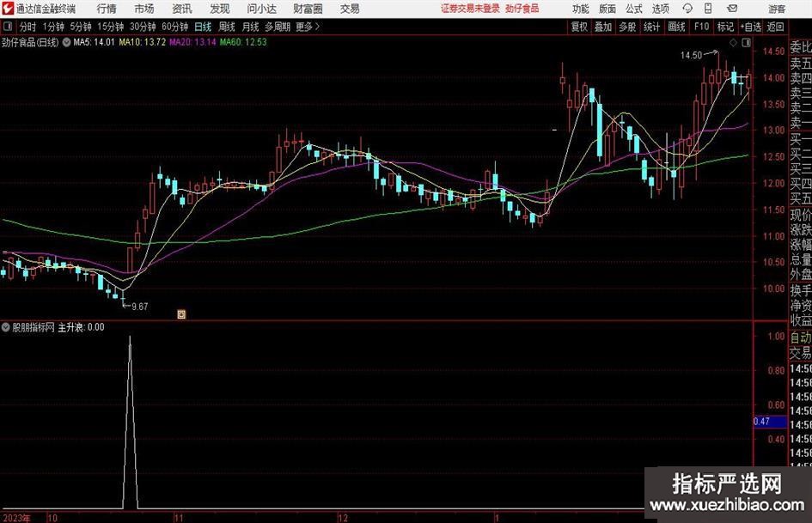Open the mail envelope icon

point(732,9)
